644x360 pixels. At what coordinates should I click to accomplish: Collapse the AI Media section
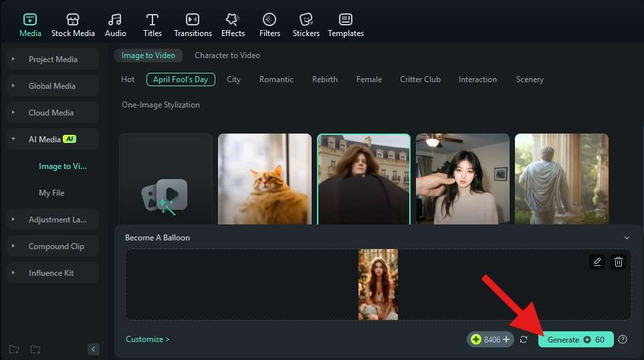(x=13, y=139)
